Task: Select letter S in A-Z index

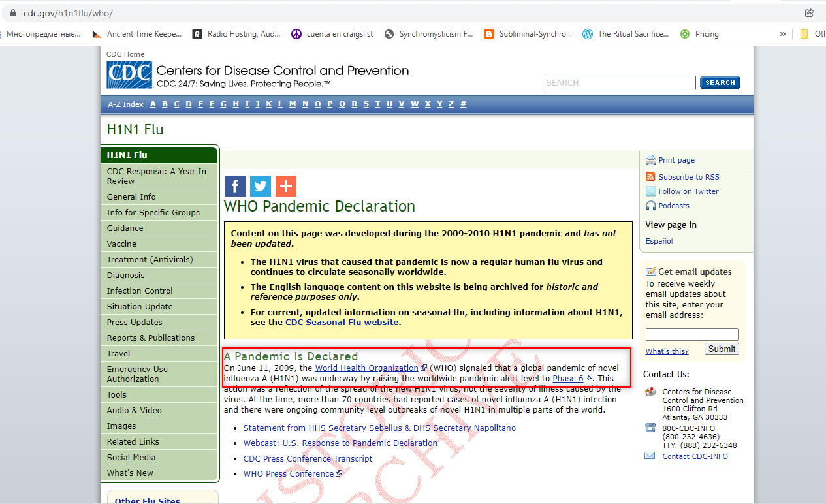Action: 366,104
